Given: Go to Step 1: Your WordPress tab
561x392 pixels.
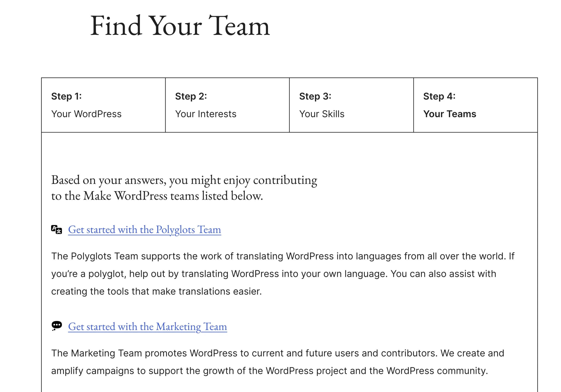Looking at the screenshot, I should pyautogui.click(x=103, y=105).
